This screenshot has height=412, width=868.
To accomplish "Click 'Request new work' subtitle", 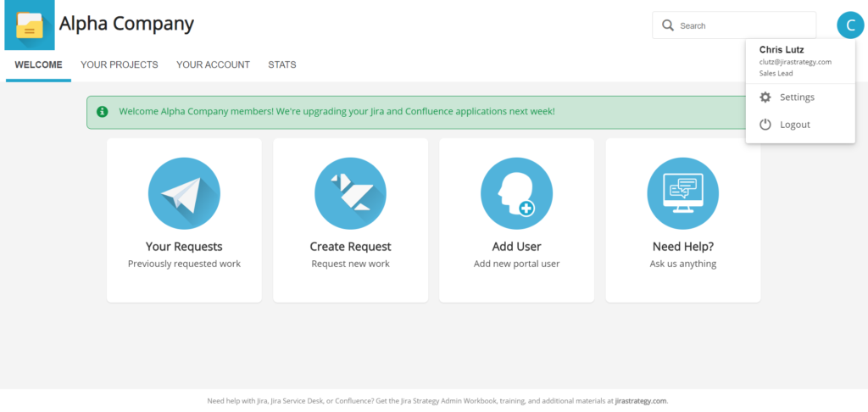I will (350, 264).
